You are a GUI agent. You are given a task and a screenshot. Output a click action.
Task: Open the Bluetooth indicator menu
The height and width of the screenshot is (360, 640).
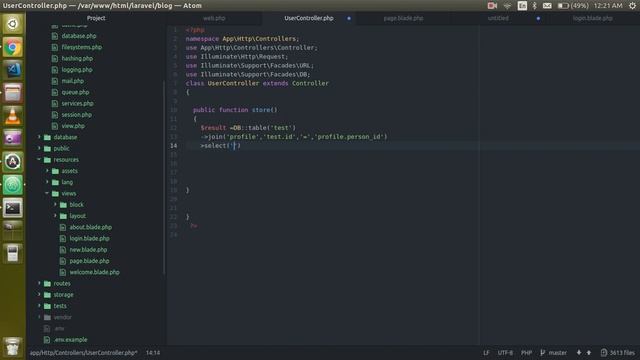click(535, 6)
